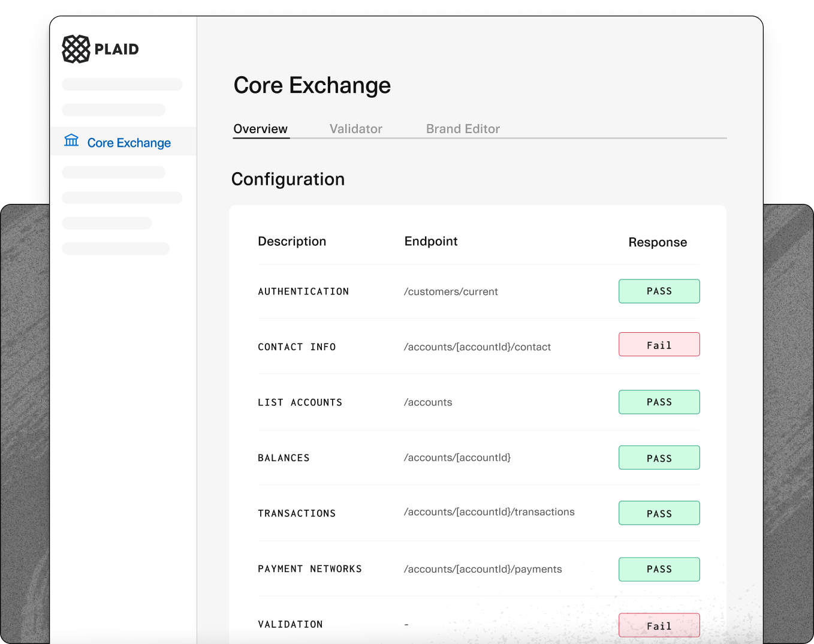
Task: Select the /accounts endpoint text
Action: pyautogui.click(x=427, y=402)
